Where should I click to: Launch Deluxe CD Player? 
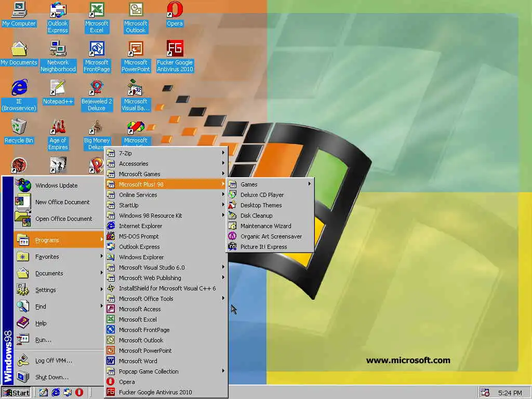pos(270,195)
